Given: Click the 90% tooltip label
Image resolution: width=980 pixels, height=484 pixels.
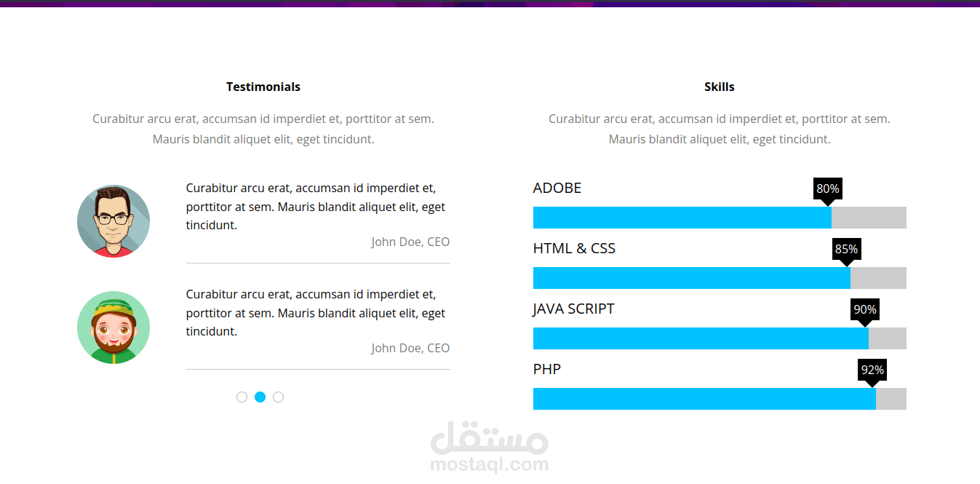Looking at the screenshot, I should [864, 310].
